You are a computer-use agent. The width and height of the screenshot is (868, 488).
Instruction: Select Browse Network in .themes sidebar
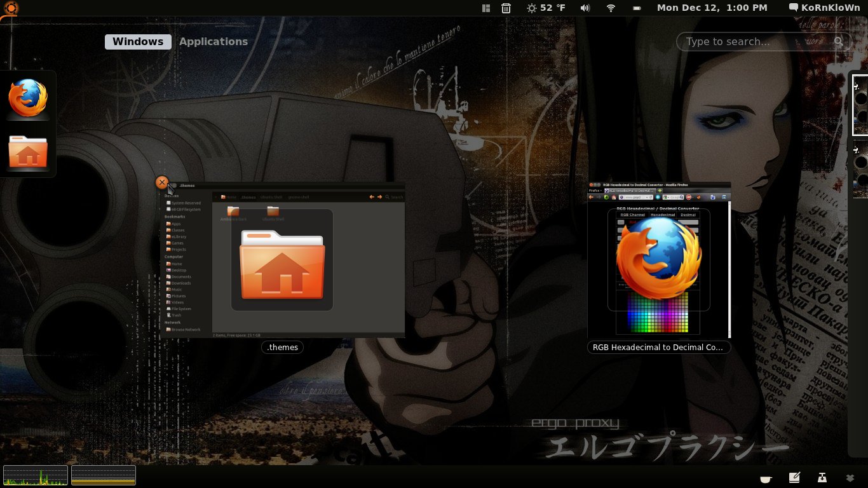pyautogui.click(x=184, y=330)
